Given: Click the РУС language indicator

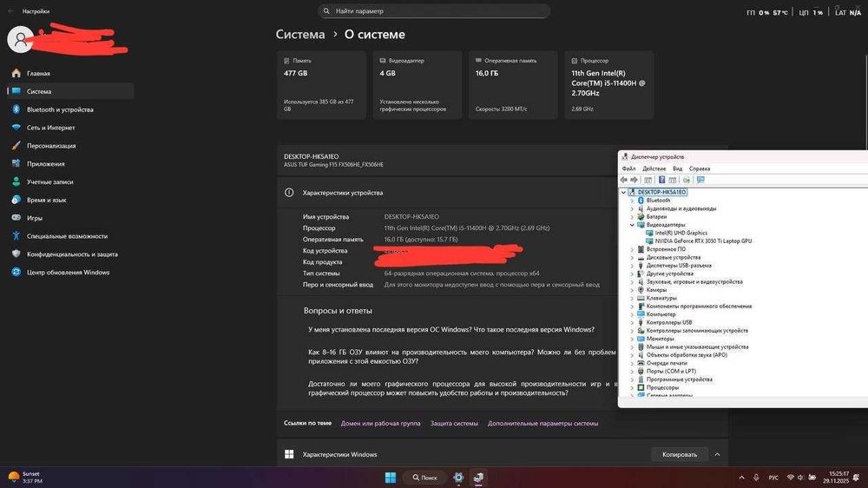Looking at the screenshot, I should [773, 478].
